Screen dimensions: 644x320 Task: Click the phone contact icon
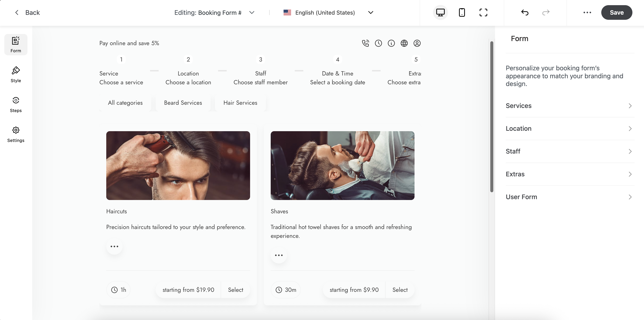pyautogui.click(x=365, y=43)
